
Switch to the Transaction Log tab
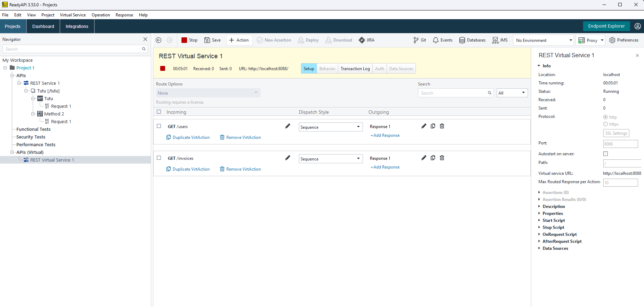(355, 69)
